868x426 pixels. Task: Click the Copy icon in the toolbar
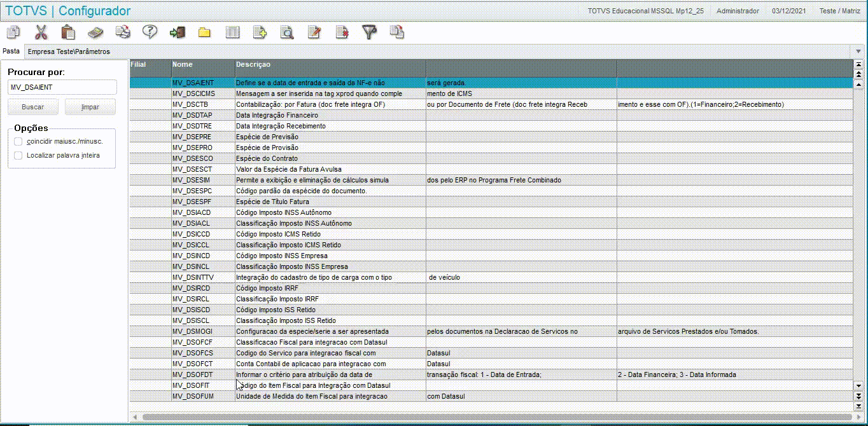coord(13,32)
